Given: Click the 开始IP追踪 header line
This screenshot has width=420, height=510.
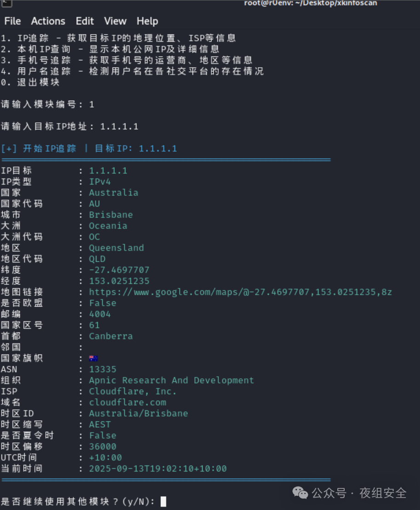Looking at the screenshot, I should (x=89, y=149).
